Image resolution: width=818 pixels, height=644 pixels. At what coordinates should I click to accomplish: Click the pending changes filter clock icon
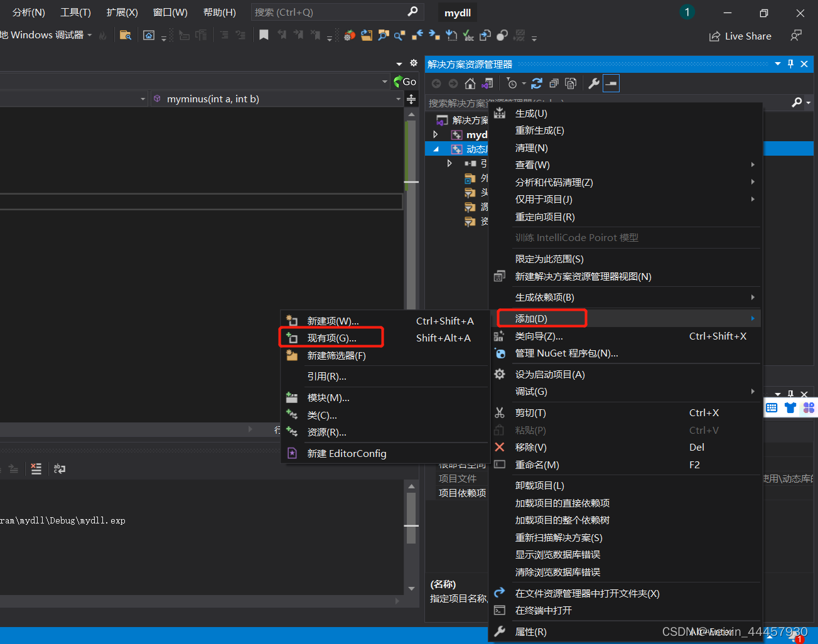point(512,83)
